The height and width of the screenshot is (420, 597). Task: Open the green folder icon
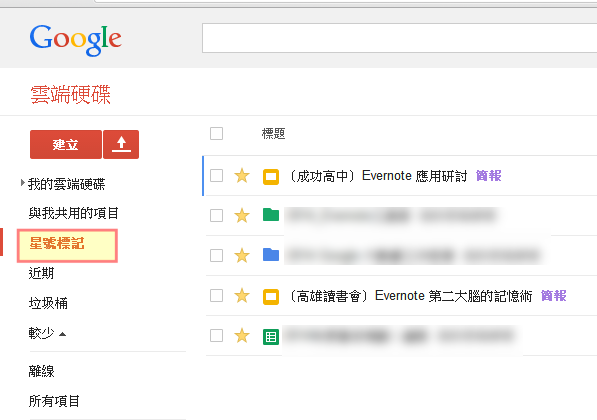[271, 215]
